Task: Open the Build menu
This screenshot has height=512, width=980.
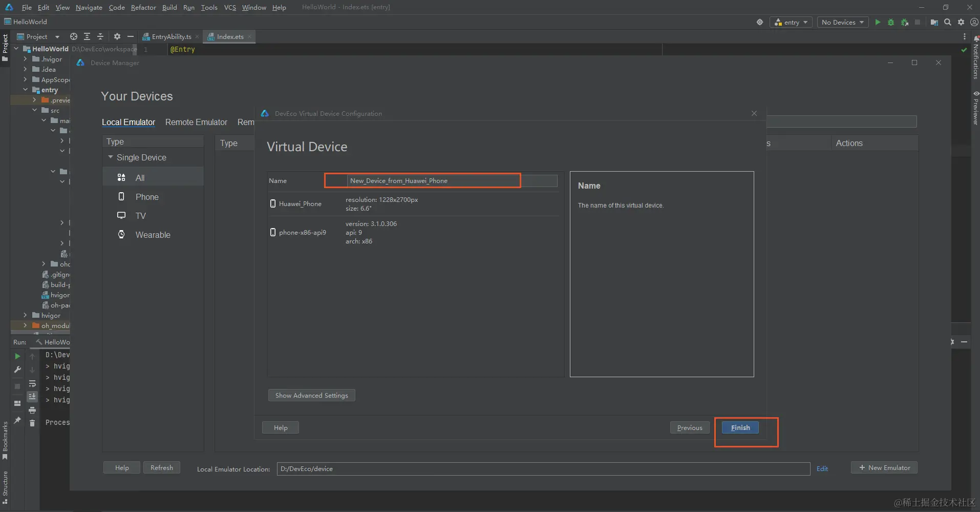Action: [x=169, y=7]
